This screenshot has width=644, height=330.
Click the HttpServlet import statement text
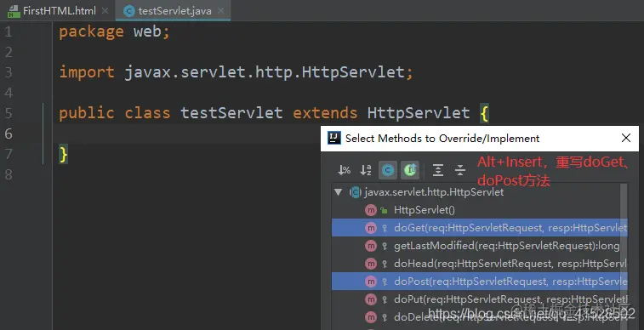pos(236,72)
